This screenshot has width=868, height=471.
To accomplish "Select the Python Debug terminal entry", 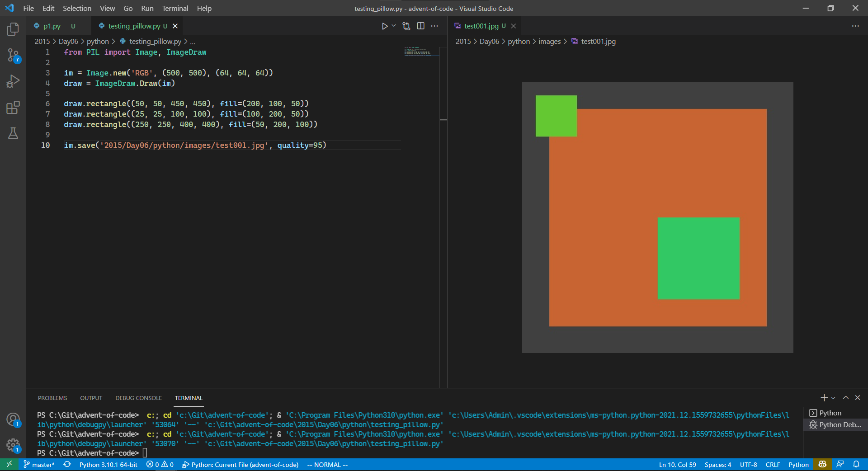I will point(835,425).
